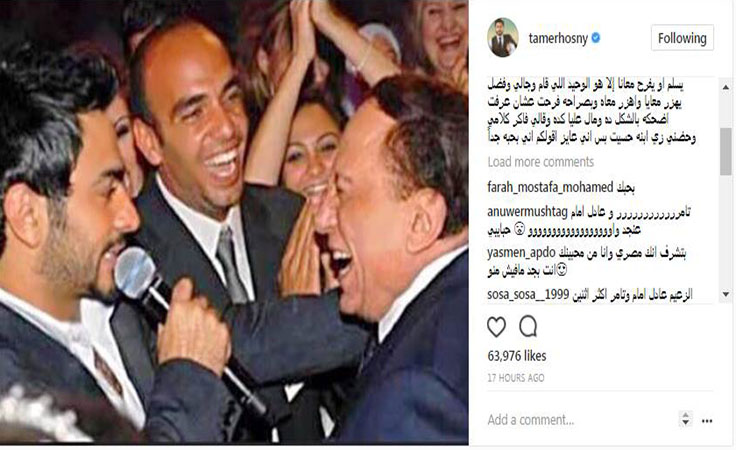The height and width of the screenshot is (450, 736).
Task: Open sosa_sosa__1999 commenter profile
Action: tap(528, 295)
